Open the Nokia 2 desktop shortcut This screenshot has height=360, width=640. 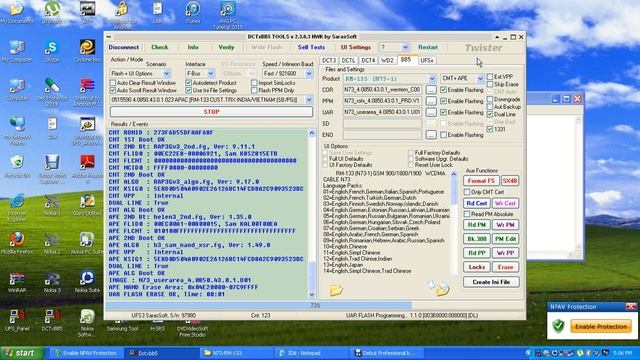(52, 243)
